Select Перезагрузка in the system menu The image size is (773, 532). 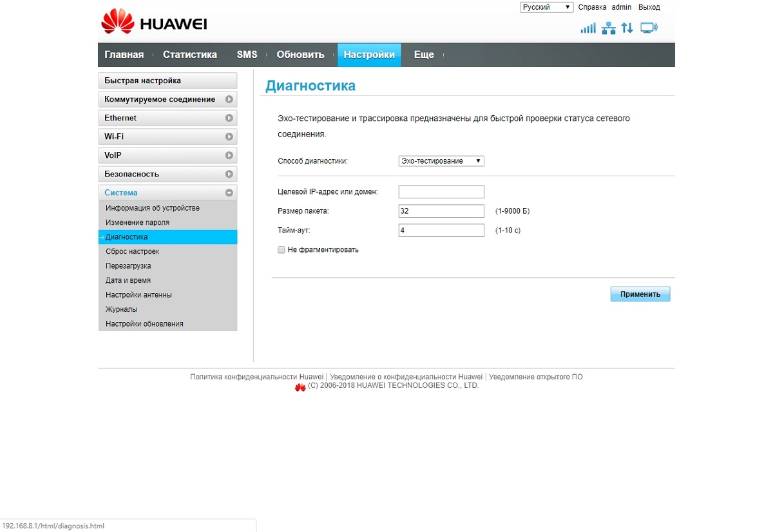[x=128, y=266]
